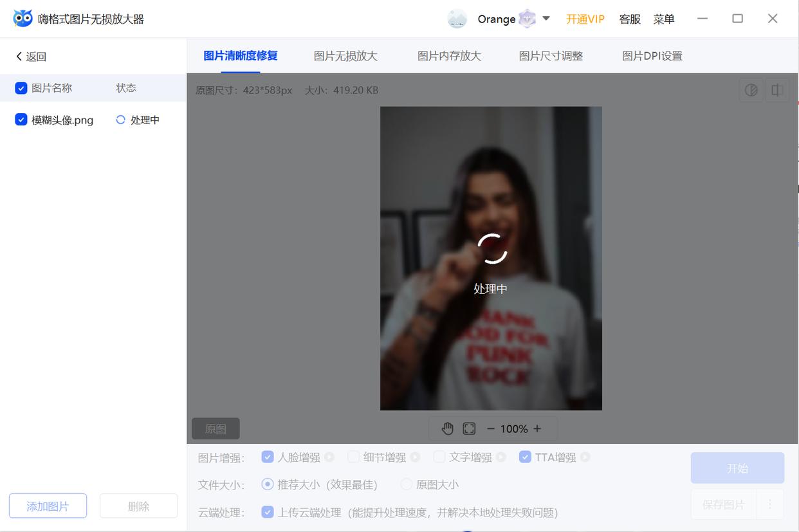
Task: Select the hand pan tool below preview
Action: [448, 428]
